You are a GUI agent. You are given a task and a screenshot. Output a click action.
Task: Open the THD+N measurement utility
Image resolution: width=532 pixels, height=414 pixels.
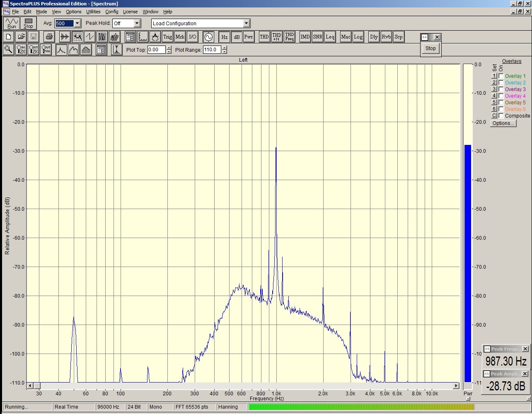(277, 37)
